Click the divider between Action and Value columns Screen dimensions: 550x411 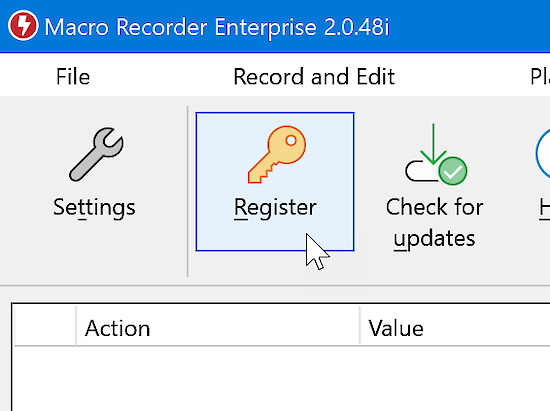tap(360, 325)
